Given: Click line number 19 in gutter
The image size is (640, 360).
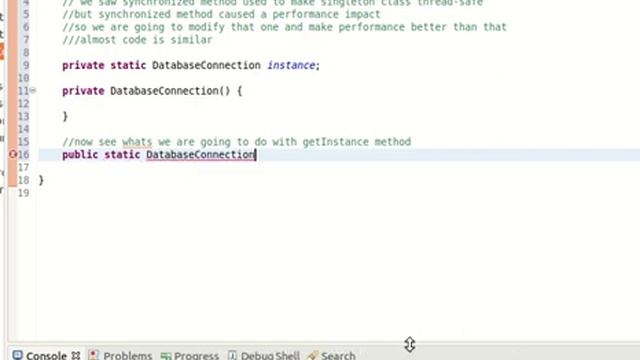Looking at the screenshot, I should point(23,193).
